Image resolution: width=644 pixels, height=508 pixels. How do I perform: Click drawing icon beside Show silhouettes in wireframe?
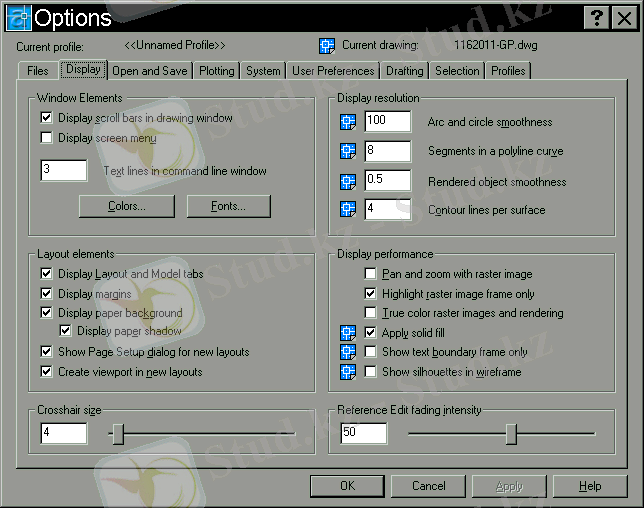point(348,372)
